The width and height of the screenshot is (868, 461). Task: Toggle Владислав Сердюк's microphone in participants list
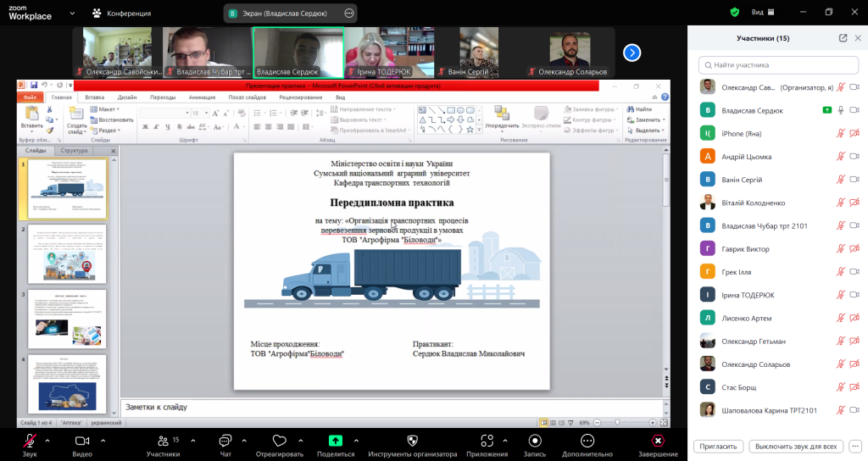[x=841, y=110]
